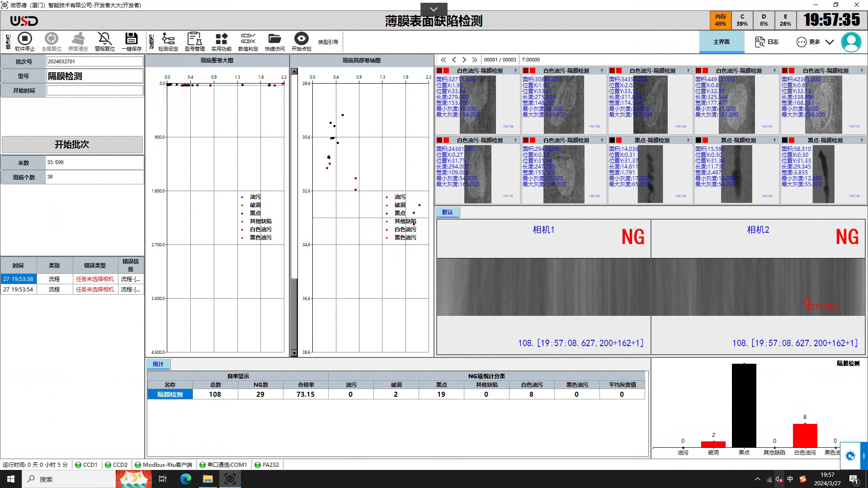Click the 警报复位 alarm reset bell
The image size is (868, 488).
click(x=104, y=39)
